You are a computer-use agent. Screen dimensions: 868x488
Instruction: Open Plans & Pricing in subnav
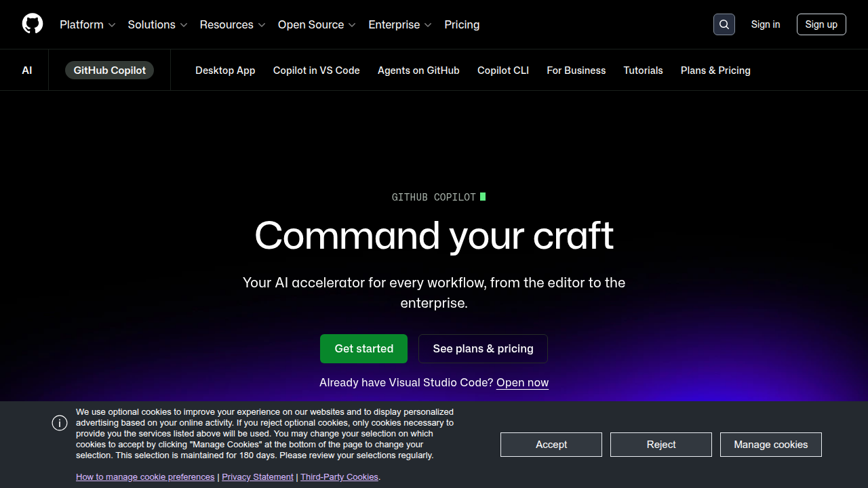click(x=715, y=70)
